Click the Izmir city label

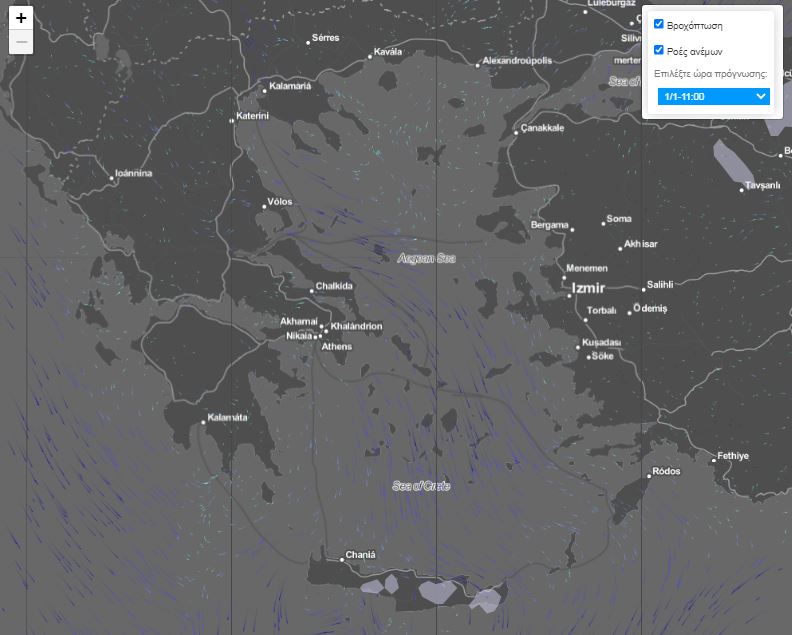[588, 288]
